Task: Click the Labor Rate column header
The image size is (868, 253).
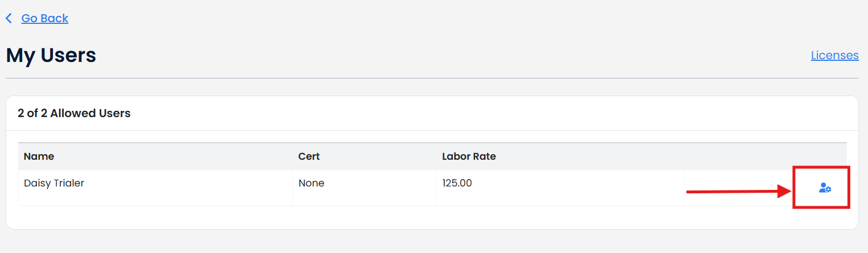Action: tap(469, 156)
